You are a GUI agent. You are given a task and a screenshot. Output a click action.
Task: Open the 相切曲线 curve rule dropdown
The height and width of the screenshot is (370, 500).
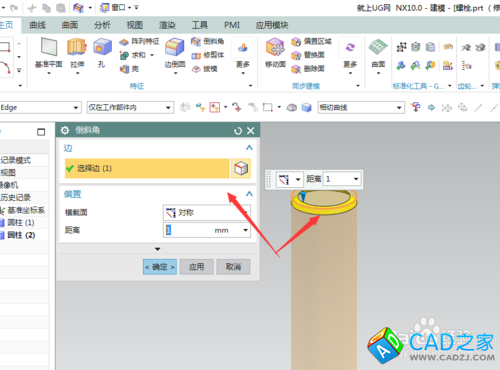pyautogui.click(x=361, y=107)
